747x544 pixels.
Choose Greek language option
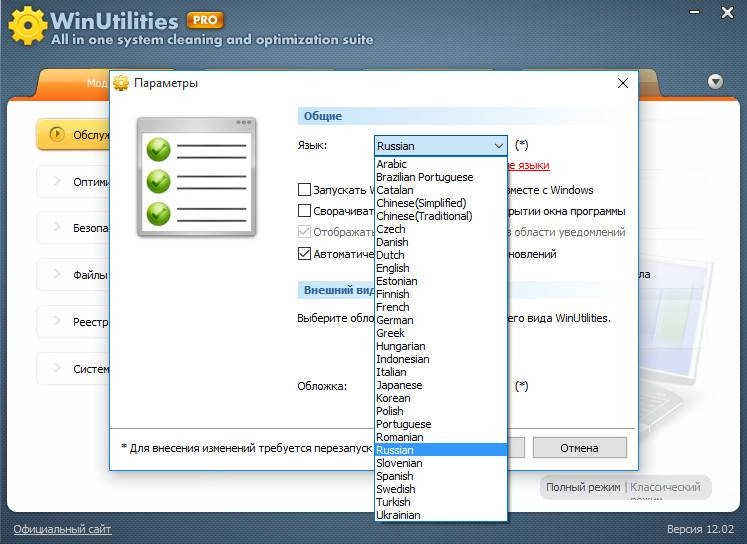click(441, 333)
